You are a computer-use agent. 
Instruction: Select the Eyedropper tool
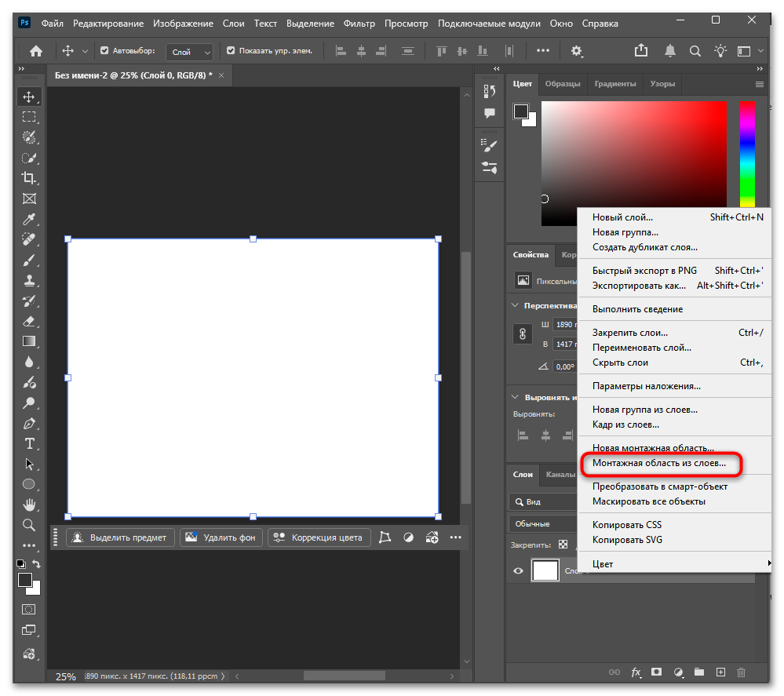[29, 219]
